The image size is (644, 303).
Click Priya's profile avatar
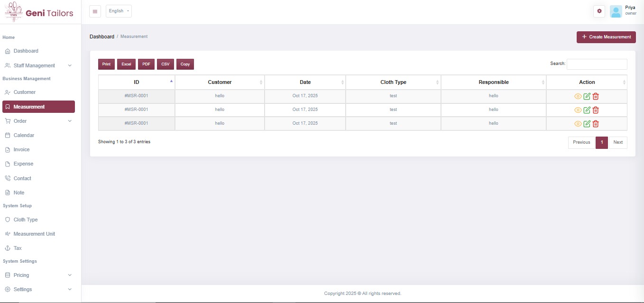click(616, 11)
